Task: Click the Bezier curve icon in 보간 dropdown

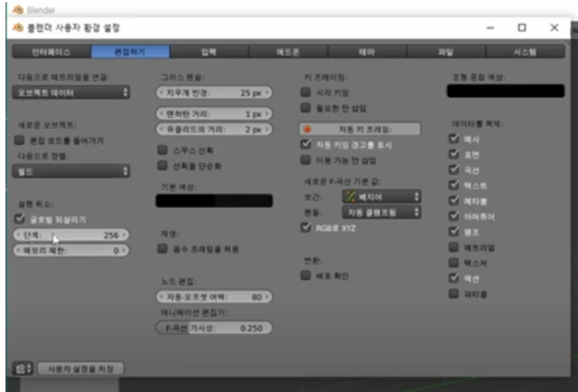Action: click(x=349, y=197)
